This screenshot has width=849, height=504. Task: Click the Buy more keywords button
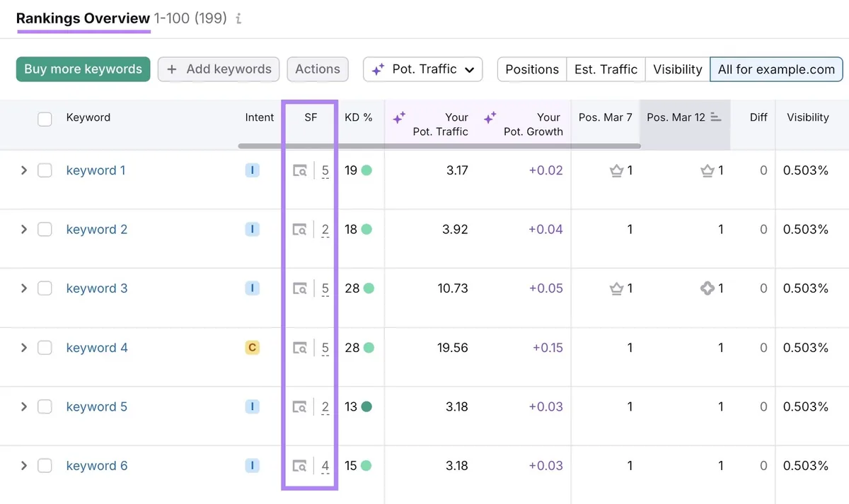point(83,69)
